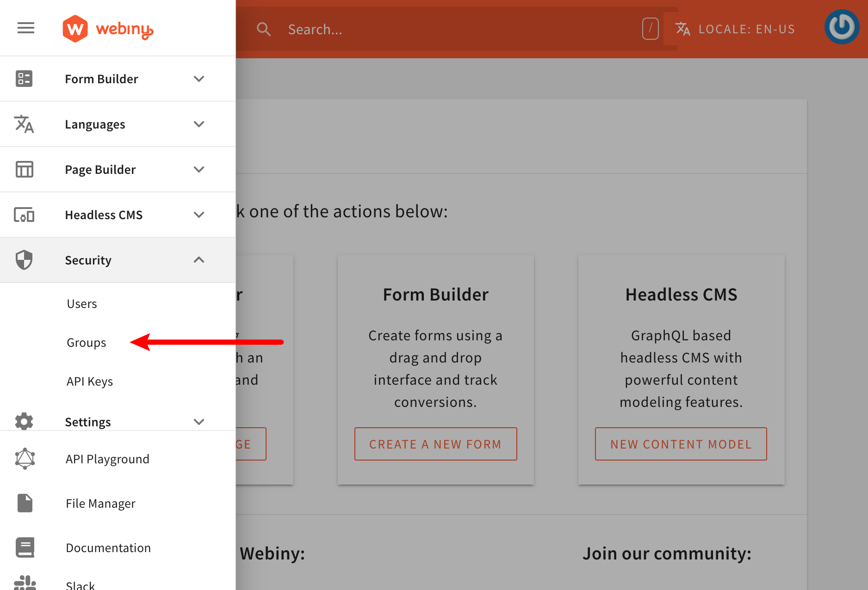The width and height of the screenshot is (868, 590).
Task: Select the Form Builder grid icon
Action: click(25, 79)
